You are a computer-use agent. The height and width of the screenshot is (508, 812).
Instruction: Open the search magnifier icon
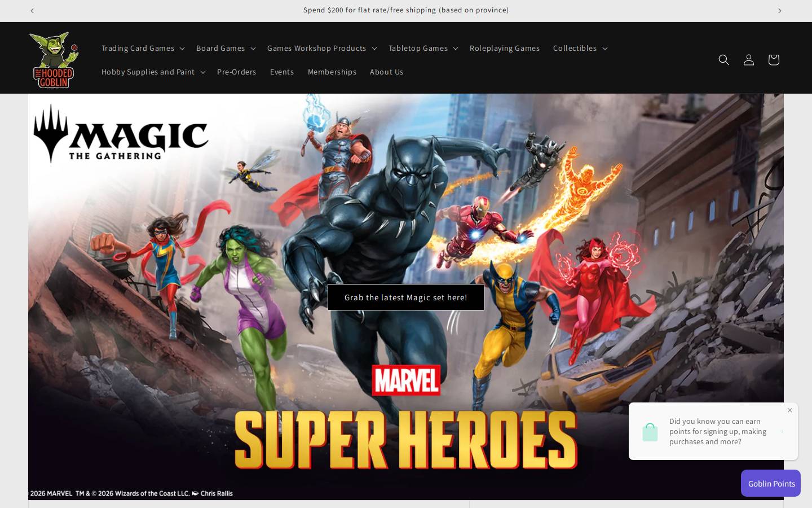click(x=724, y=60)
